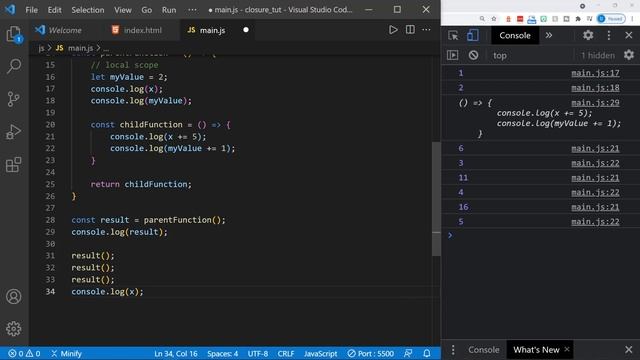Open the Extensions view
Viewport: 640px width, 360px height.
[14, 165]
